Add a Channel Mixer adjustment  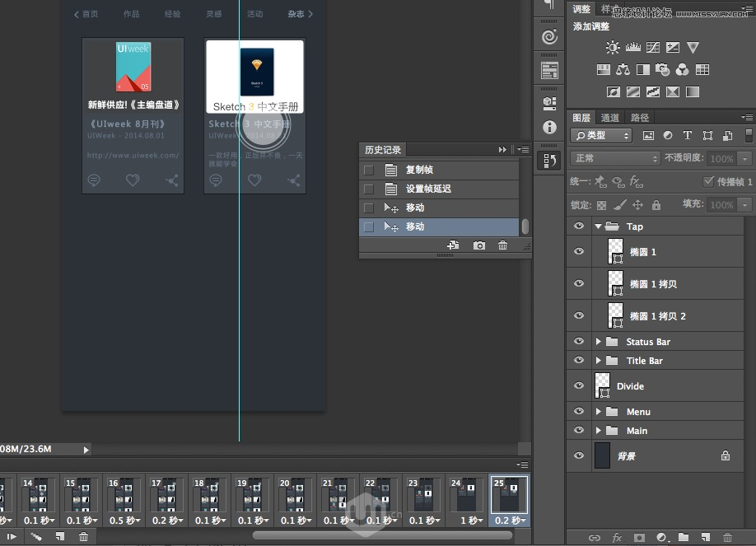682,70
